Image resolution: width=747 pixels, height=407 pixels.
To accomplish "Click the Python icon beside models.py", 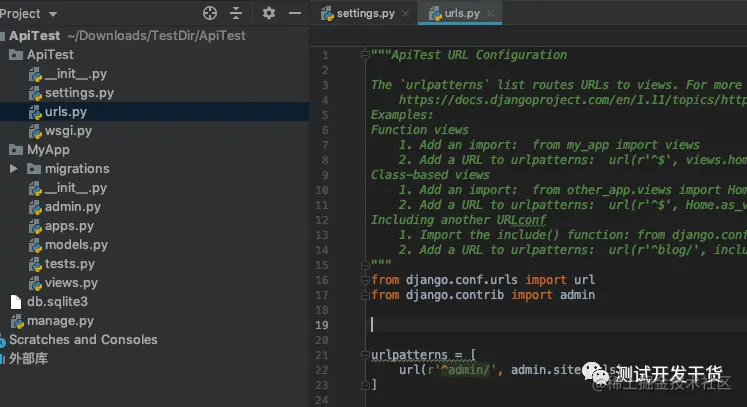I will [x=35, y=246].
